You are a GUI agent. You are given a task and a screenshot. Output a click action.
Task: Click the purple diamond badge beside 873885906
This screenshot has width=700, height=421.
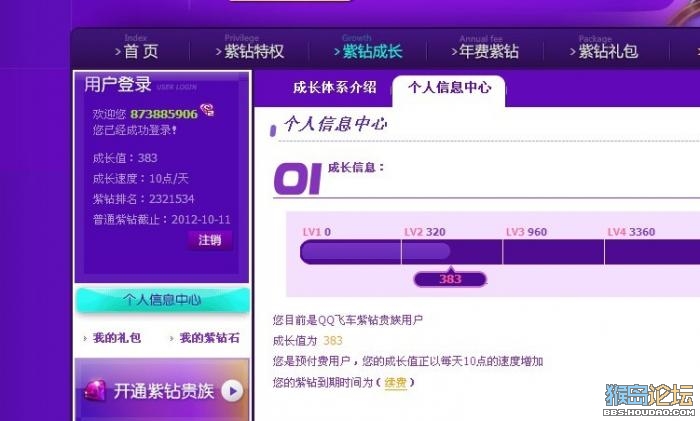tap(207, 110)
